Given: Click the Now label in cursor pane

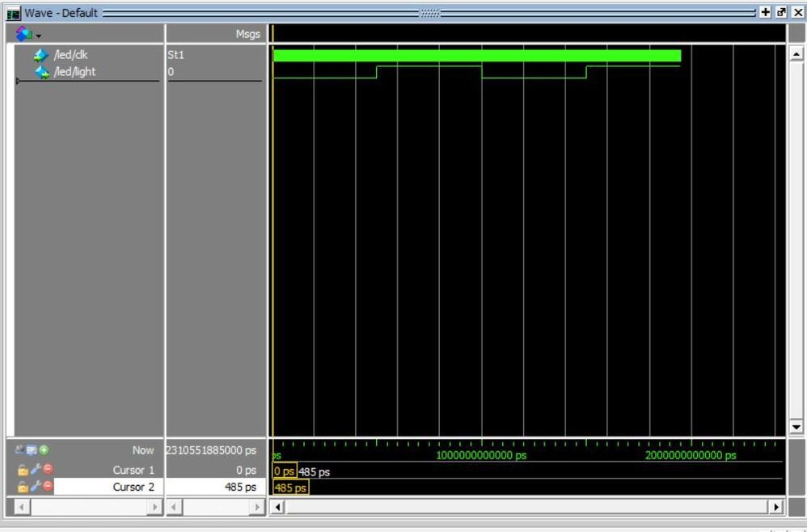Looking at the screenshot, I should click(x=142, y=450).
